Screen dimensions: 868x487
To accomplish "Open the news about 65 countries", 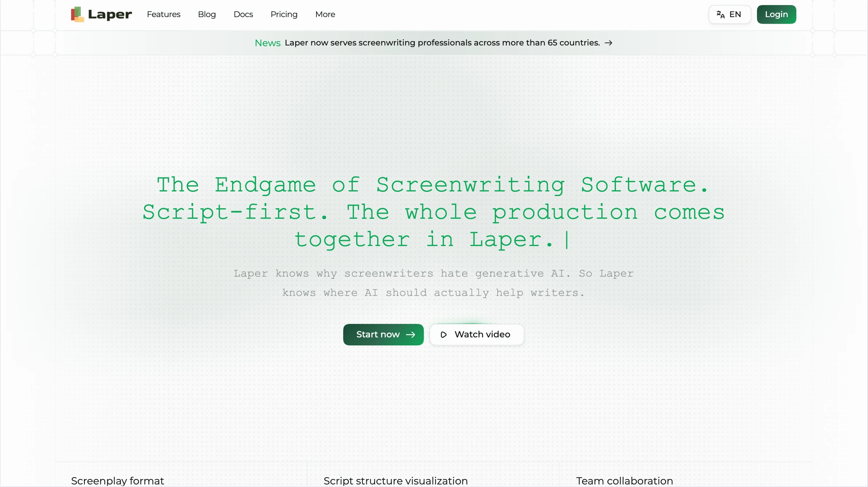I will pos(442,43).
